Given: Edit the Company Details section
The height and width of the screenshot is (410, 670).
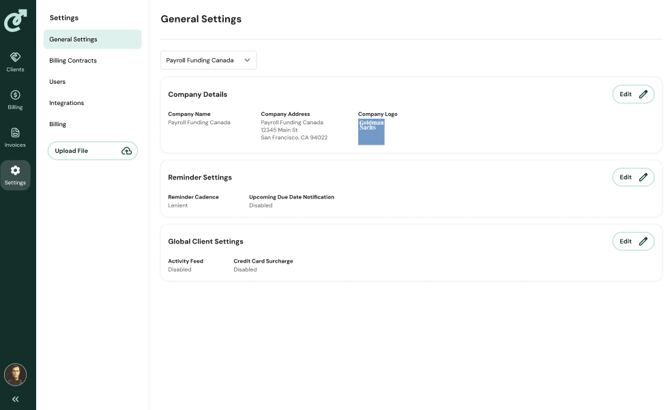Looking at the screenshot, I should (x=632, y=94).
